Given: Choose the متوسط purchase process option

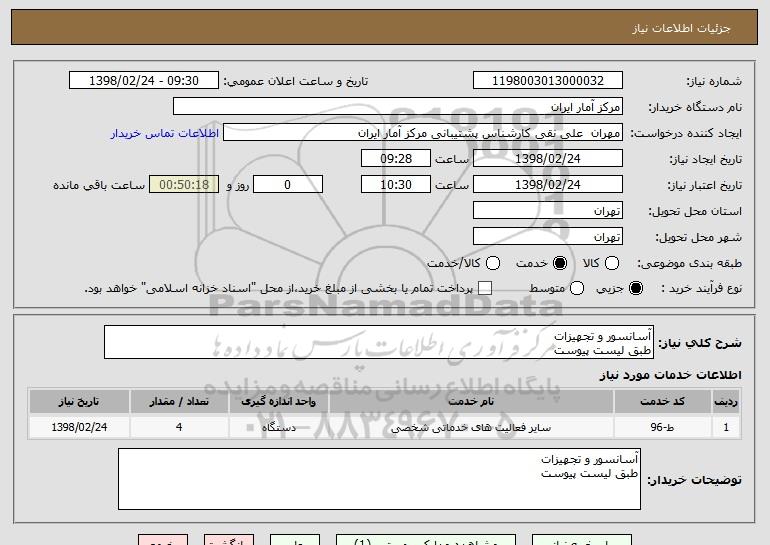Looking at the screenshot, I should point(577,289).
